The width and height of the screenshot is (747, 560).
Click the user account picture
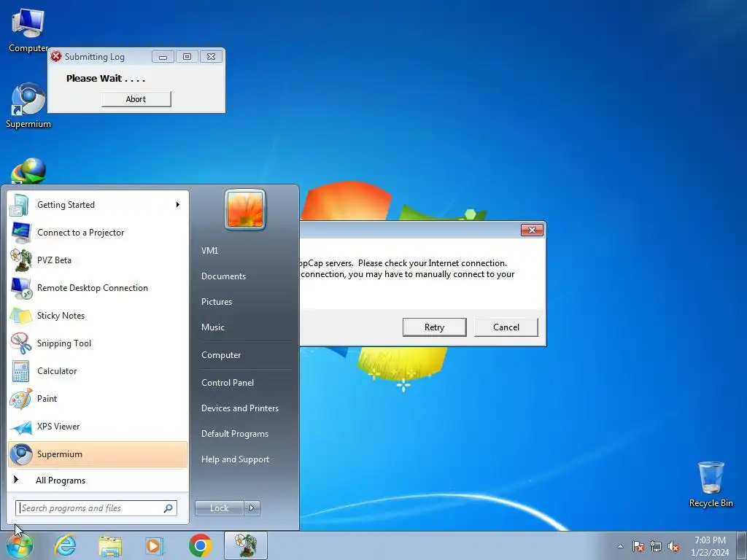coord(245,209)
